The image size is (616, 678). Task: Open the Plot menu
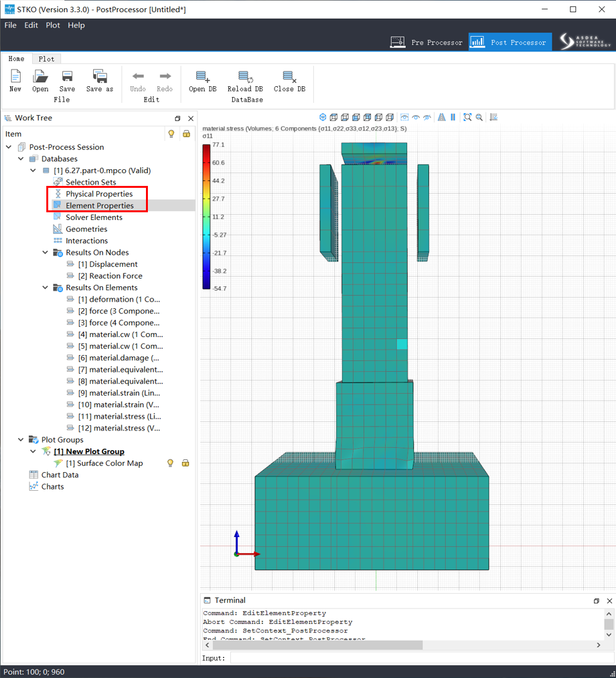point(53,25)
